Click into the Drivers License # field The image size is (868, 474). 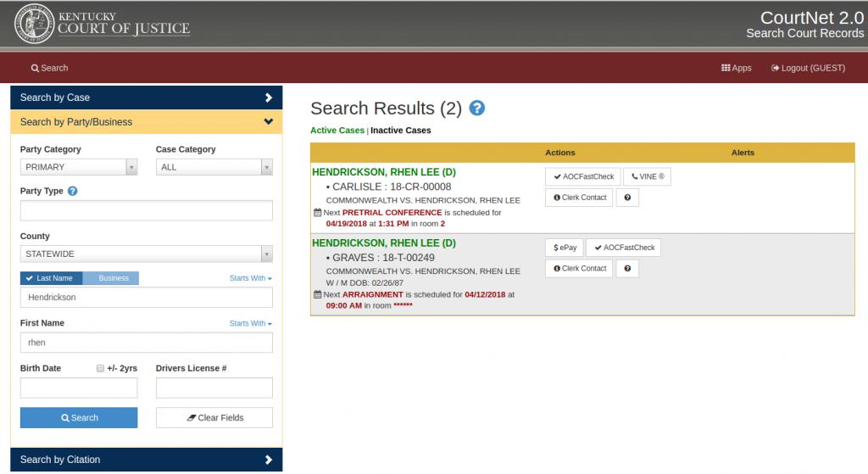pos(214,388)
